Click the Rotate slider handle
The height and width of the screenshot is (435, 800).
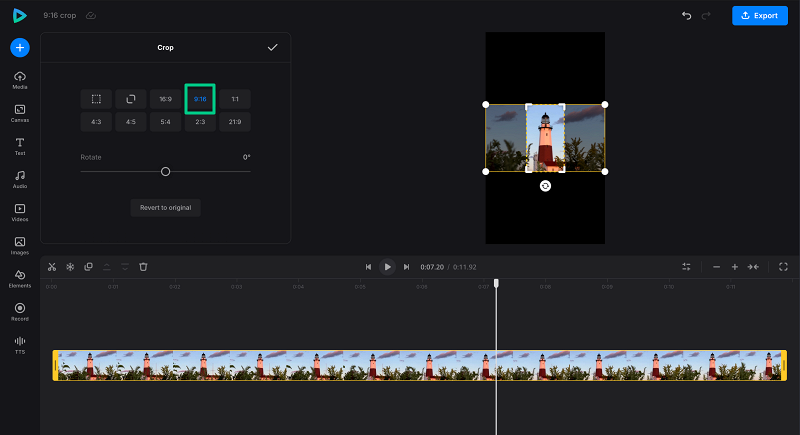pos(165,172)
